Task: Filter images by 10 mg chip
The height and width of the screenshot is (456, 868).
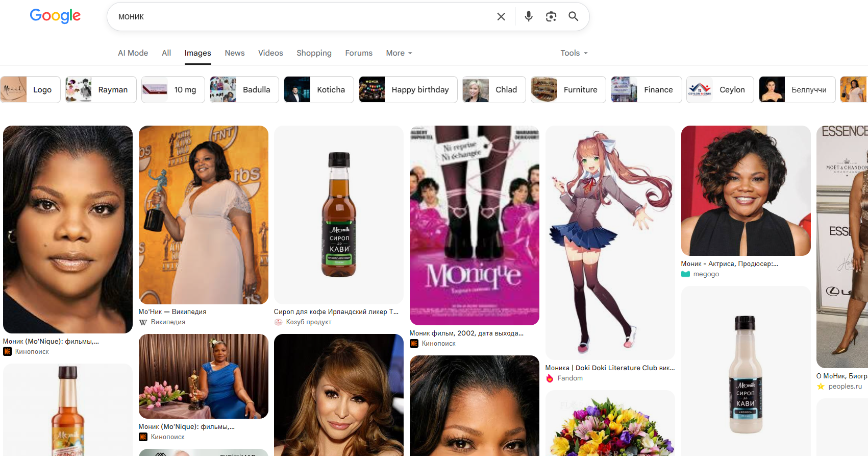Action: pyautogui.click(x=173, y=89)
